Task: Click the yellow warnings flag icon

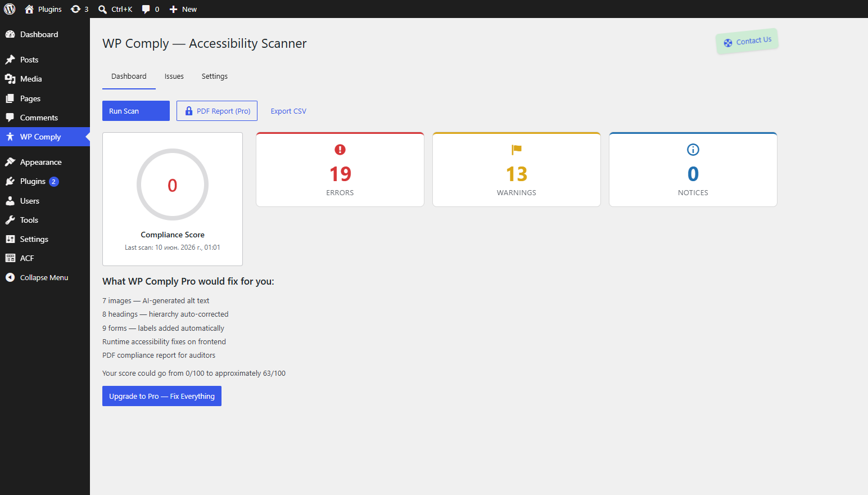Action: point(517,150)
